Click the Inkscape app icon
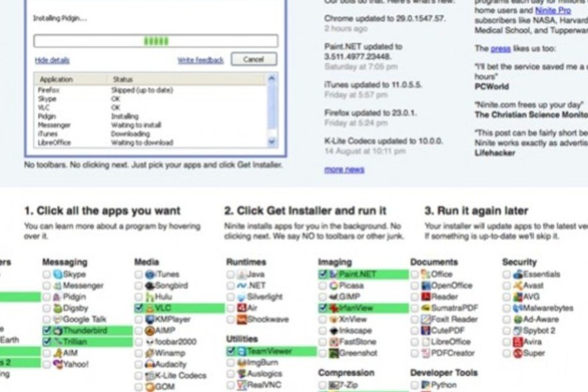The height and width of the screenshot is (392, 588). click(334, 331)
